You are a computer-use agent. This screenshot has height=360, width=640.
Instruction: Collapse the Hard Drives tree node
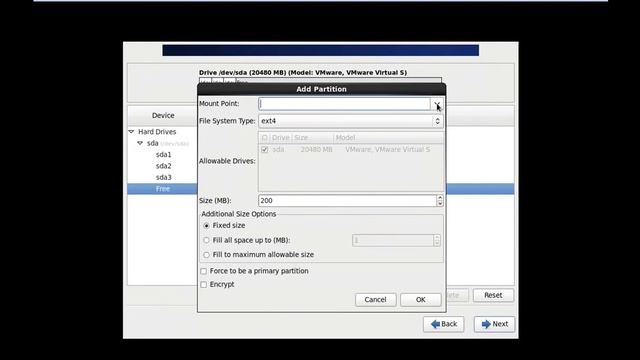131,132
